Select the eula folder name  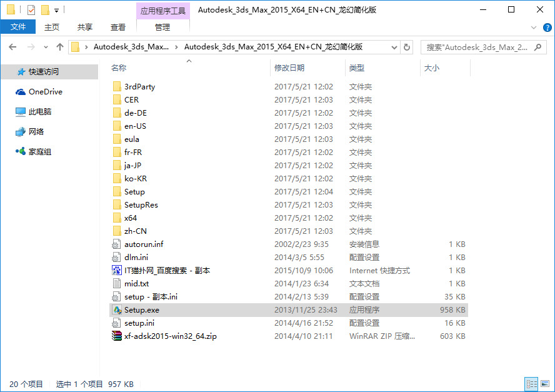[x=132, y=139]
